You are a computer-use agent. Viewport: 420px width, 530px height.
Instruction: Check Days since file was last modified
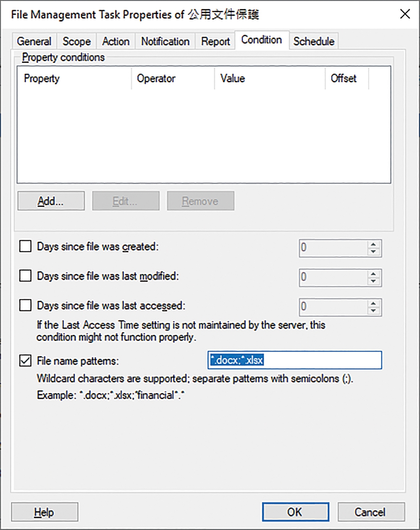click(26, 276)
